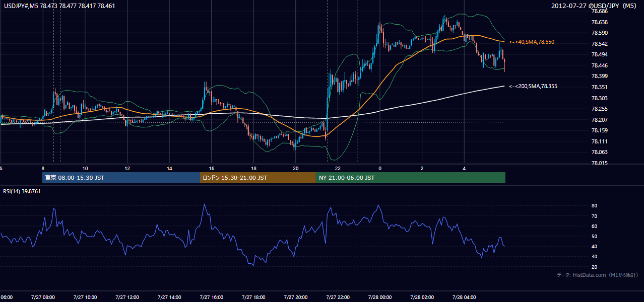This screenshot has height=302, width=644.
Task: Click the hour 18 tick label under price chart
Action: click(x=253, y=168)
